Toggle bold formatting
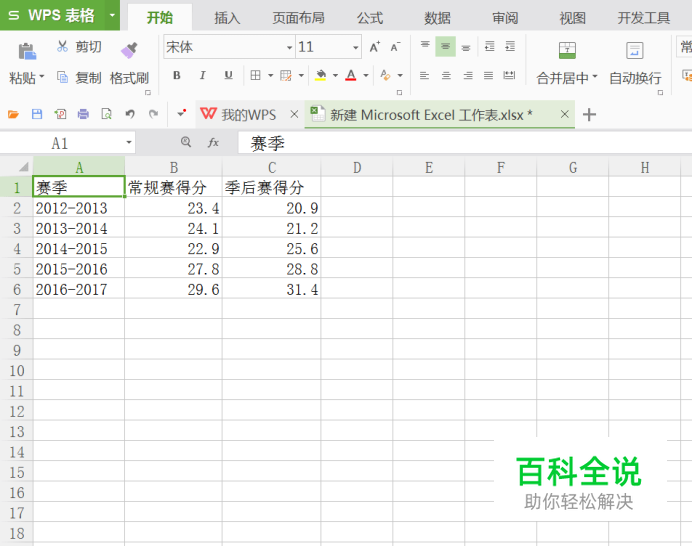The image size is (692, 546). (x=177, y=75)
